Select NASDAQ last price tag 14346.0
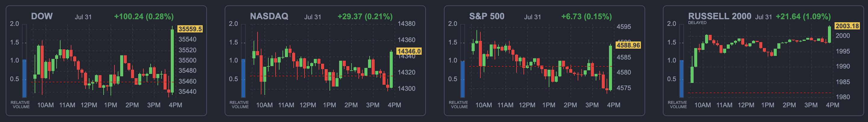Screen dimensions: 868x122 click(x=409, y=51)
